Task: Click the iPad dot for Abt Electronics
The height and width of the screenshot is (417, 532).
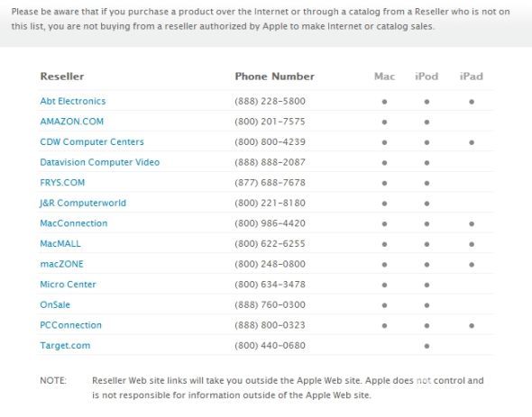Action: pyautogui.click(x=472, y=102)
